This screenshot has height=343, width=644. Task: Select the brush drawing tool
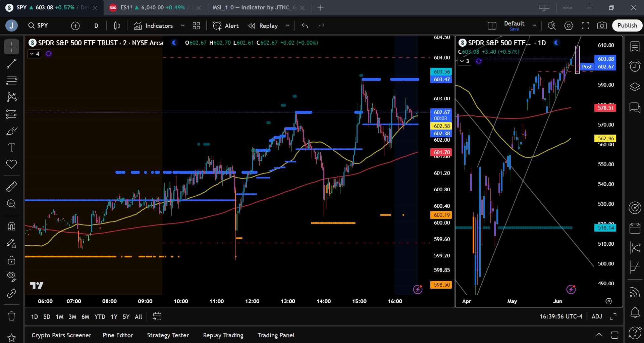(x=11, y=131)
